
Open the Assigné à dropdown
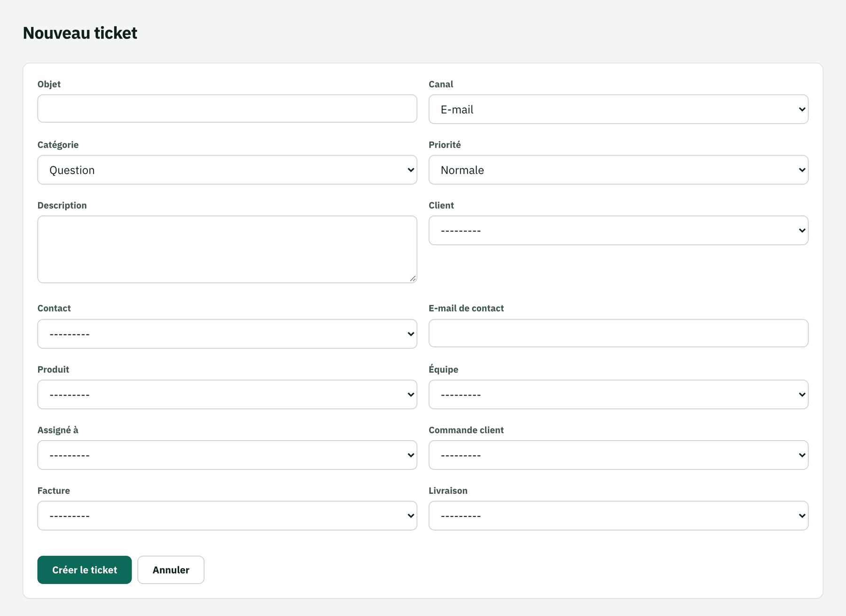coord(227,455)
